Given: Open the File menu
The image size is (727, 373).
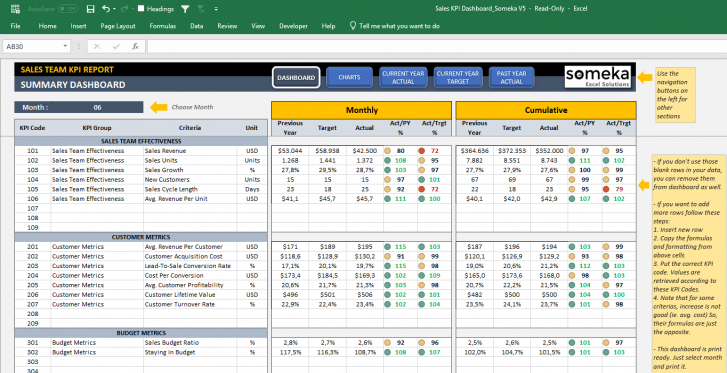Looking at the screenshot, I should coord(15,26).
